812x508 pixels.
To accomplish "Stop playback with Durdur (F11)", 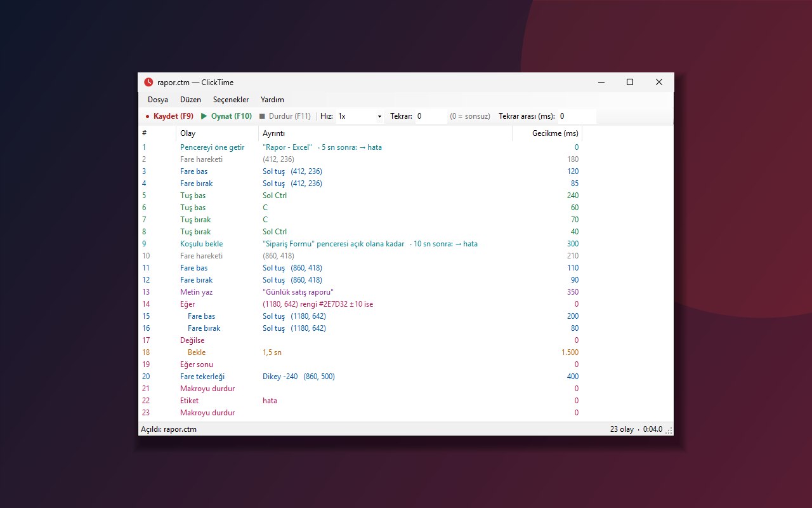I will point(285,116).
